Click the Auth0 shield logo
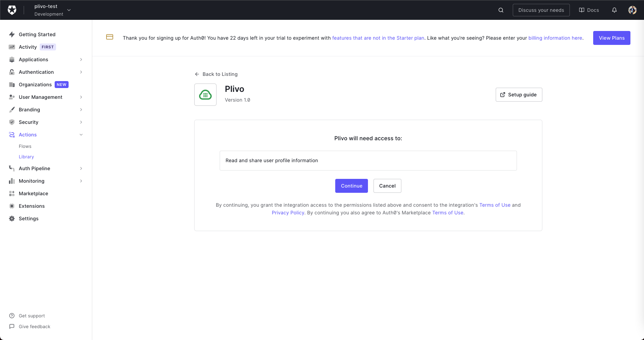The image size is (644, 340). pyautogui.click(x=12, y=10)
